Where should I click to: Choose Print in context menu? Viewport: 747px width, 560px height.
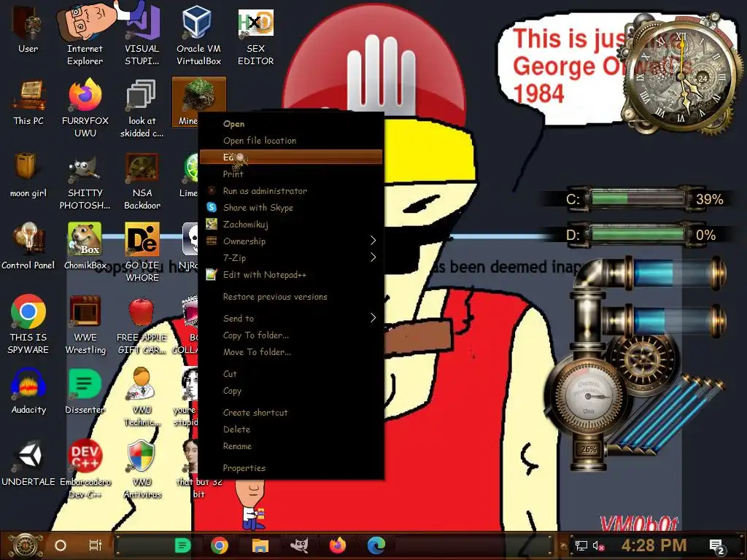point(290,174)
